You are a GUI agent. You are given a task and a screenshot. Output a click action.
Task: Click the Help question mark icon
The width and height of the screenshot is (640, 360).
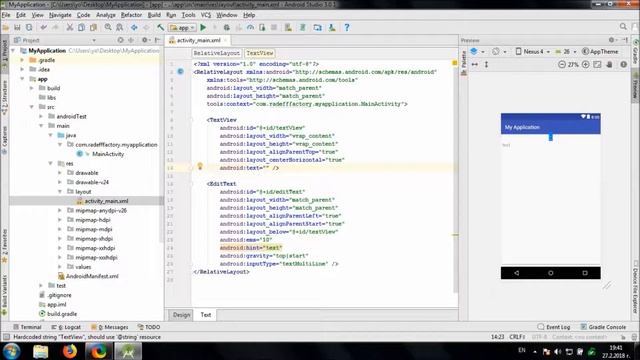pyautogui.click(x=347, y=28)
